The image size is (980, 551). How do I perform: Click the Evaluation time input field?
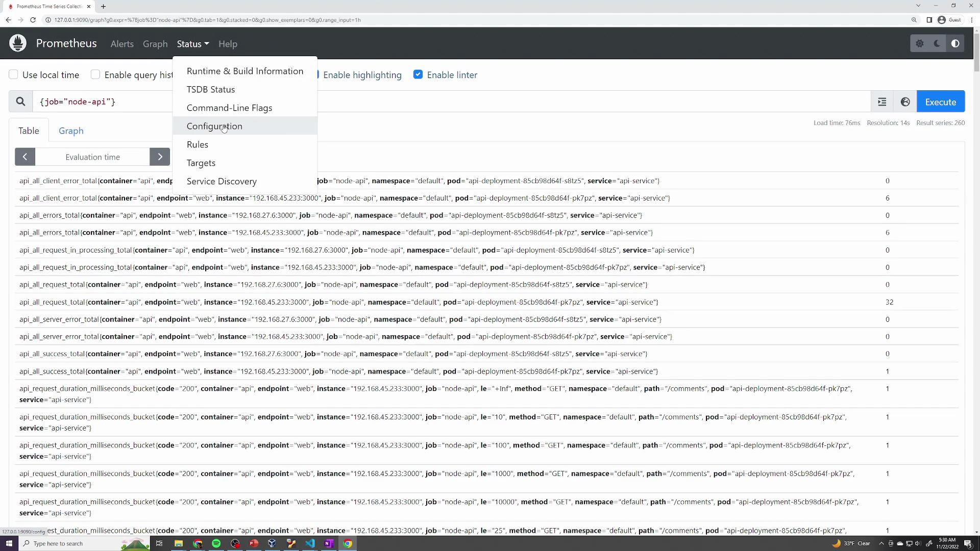(92, 157)
